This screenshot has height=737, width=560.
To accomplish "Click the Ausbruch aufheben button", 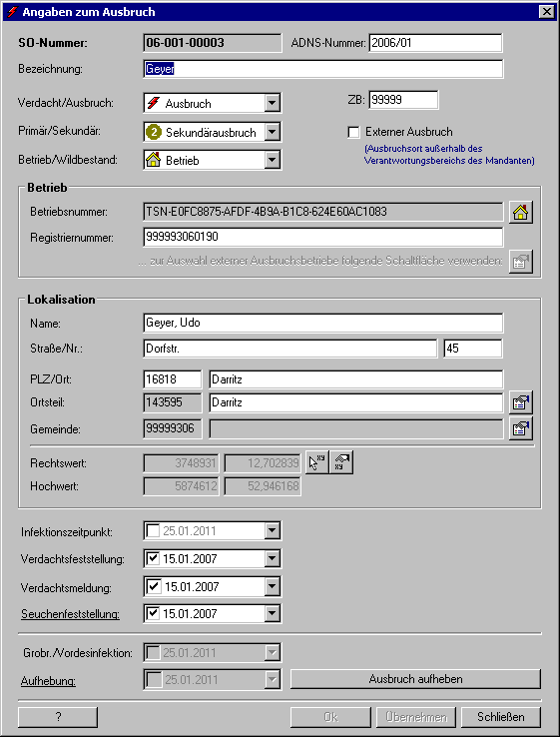I will pyautogui.click(x=416, y=679).
